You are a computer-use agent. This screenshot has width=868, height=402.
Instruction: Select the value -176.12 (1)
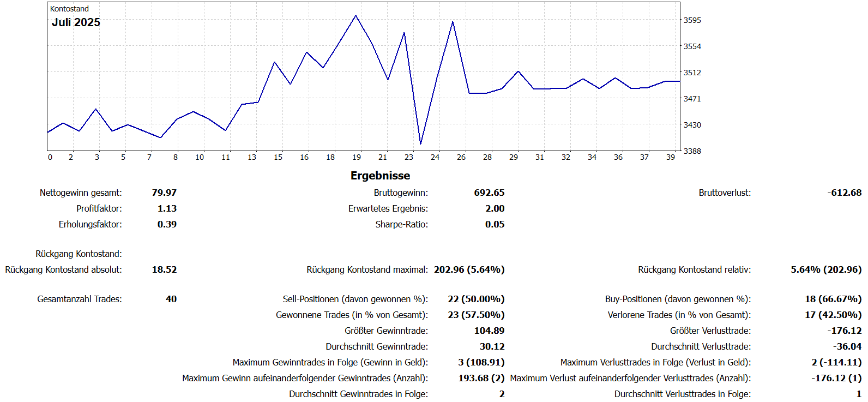tap(836, 378)
